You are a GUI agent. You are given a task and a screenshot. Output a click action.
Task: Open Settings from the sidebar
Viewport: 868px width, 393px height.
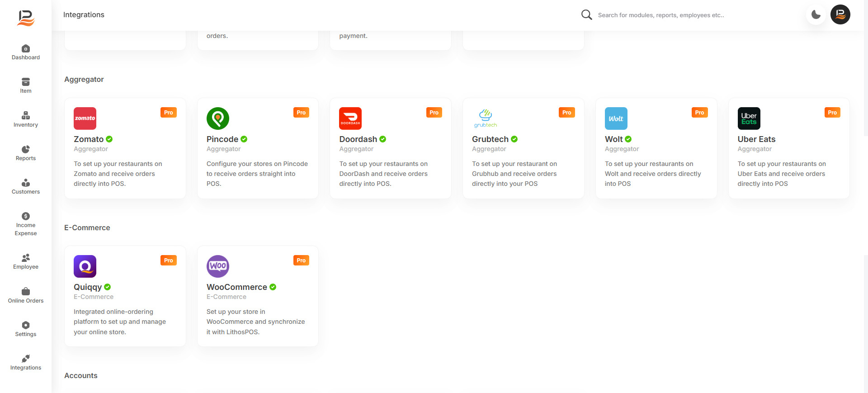click(26, 329)
